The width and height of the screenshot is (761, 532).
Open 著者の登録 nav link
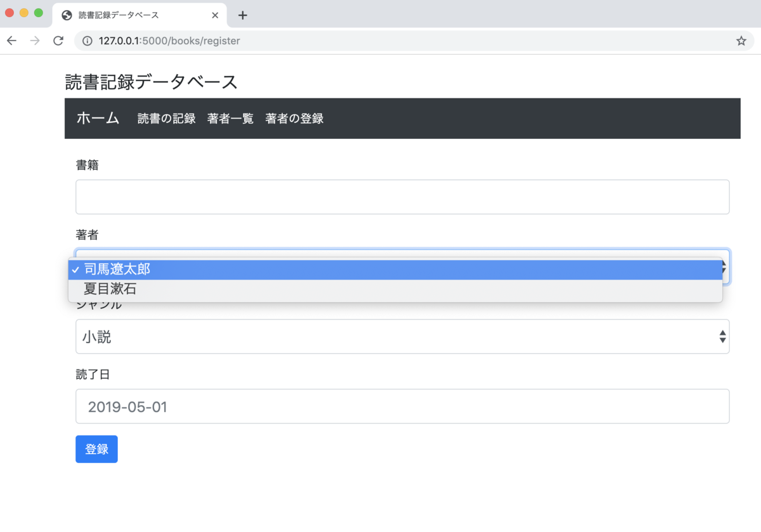294,119
